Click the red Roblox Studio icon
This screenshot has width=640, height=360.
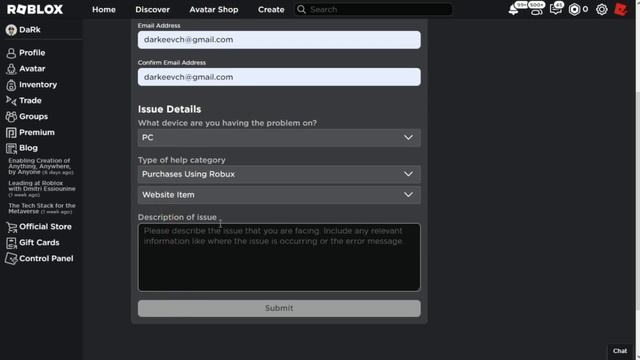coord(620,9)
